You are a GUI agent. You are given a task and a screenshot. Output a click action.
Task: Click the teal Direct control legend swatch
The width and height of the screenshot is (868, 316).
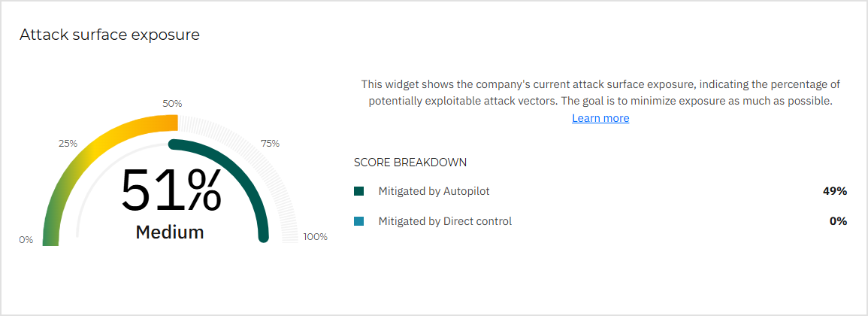pos(358,221)
